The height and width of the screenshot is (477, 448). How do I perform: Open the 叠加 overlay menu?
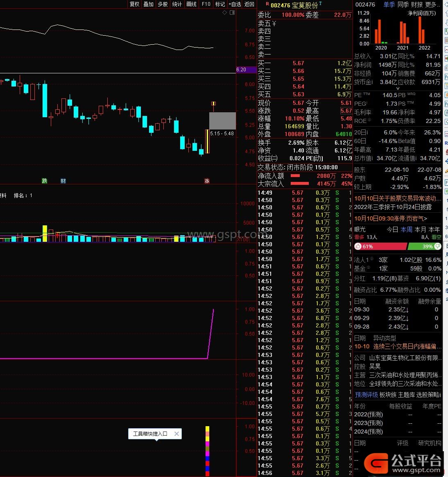(149, 4)
